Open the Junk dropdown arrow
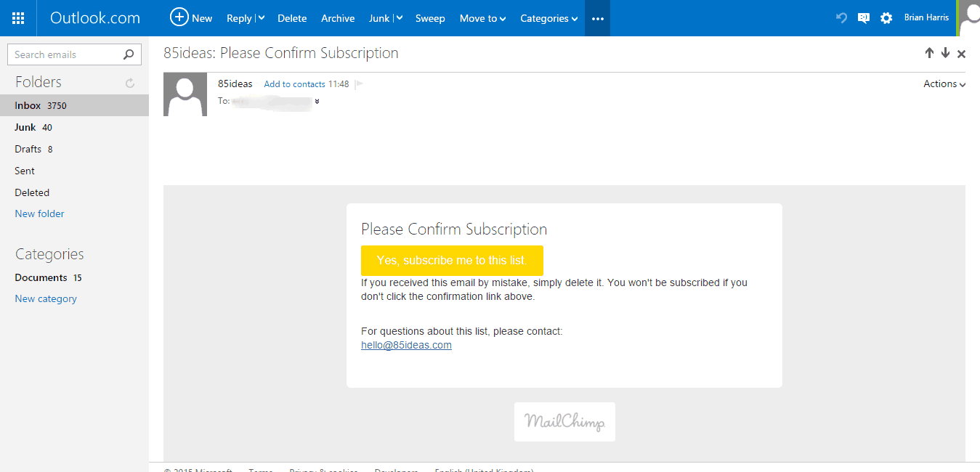This screenshot has height=472, width=980. click(399, 18)
